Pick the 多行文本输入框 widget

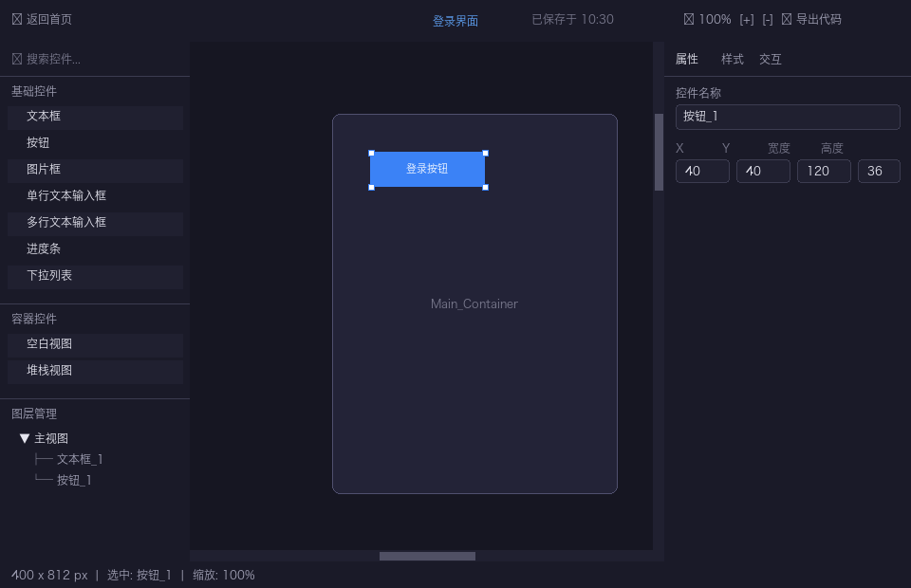(x=95, y=222)
